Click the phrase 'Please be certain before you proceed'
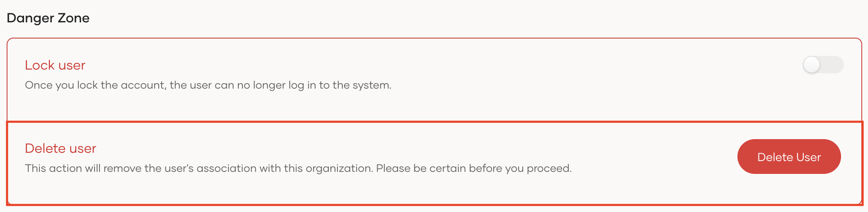The width and height of the screenshot is (868, 212). [x=474, y=169]
